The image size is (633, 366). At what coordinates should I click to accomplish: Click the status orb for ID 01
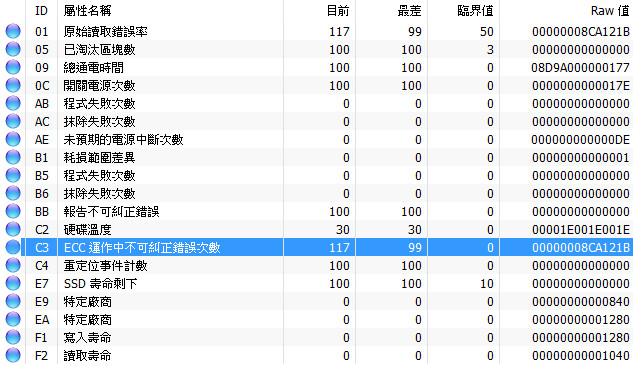13,31
